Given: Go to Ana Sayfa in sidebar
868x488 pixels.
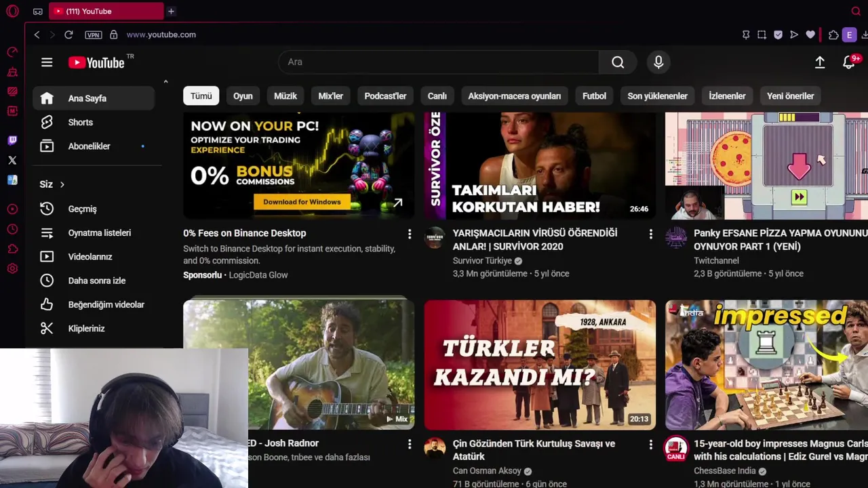Looking at the screenshot, I should pos(94,98).
